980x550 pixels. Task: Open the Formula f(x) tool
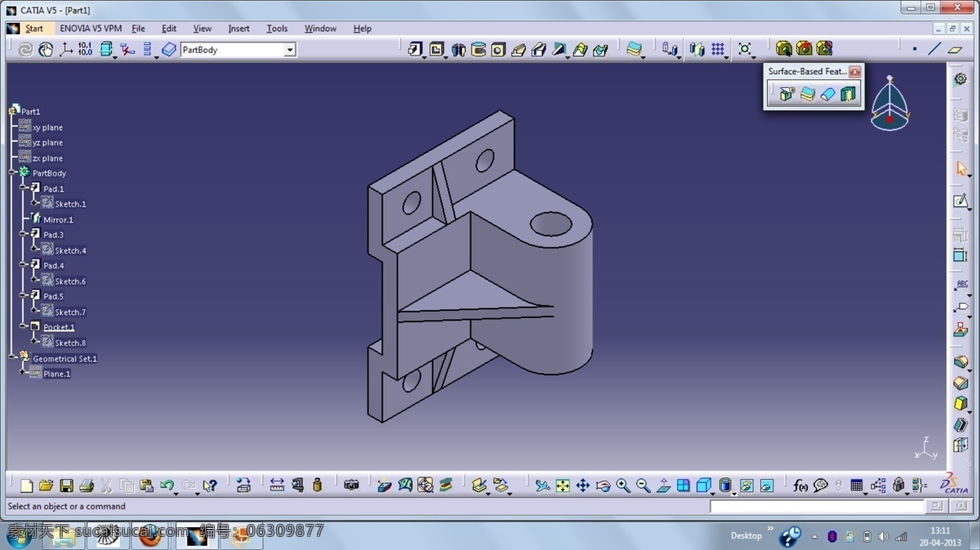click(x=800, y=486)
